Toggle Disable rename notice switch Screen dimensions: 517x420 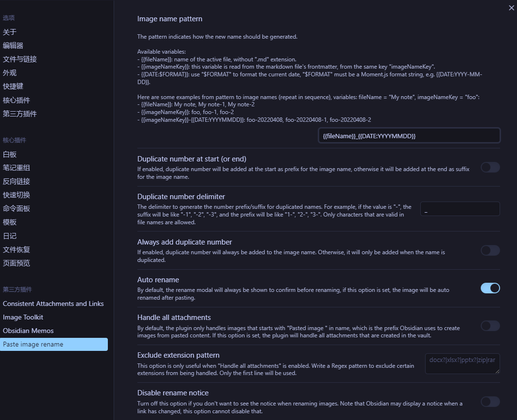(x=490, y=402)
